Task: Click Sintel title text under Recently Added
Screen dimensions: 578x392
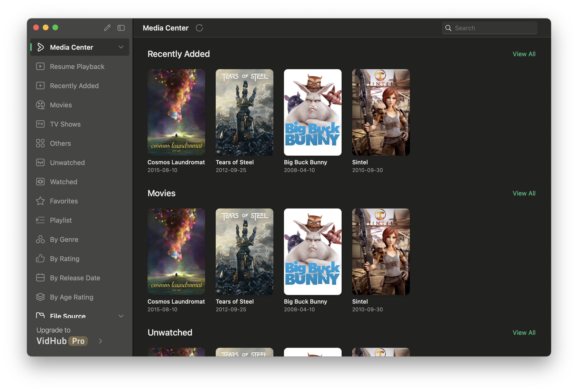Action: point(360,162)
